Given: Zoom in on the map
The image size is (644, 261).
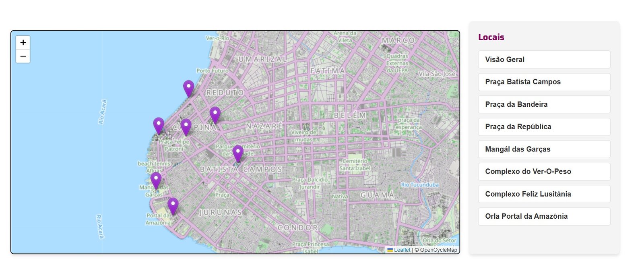Looking at the screenshot, I should pyautogui.click(x=23, y=43).
